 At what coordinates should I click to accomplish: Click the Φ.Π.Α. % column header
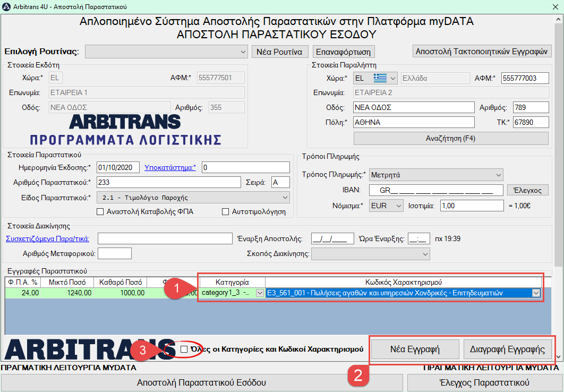coord(23,282)
